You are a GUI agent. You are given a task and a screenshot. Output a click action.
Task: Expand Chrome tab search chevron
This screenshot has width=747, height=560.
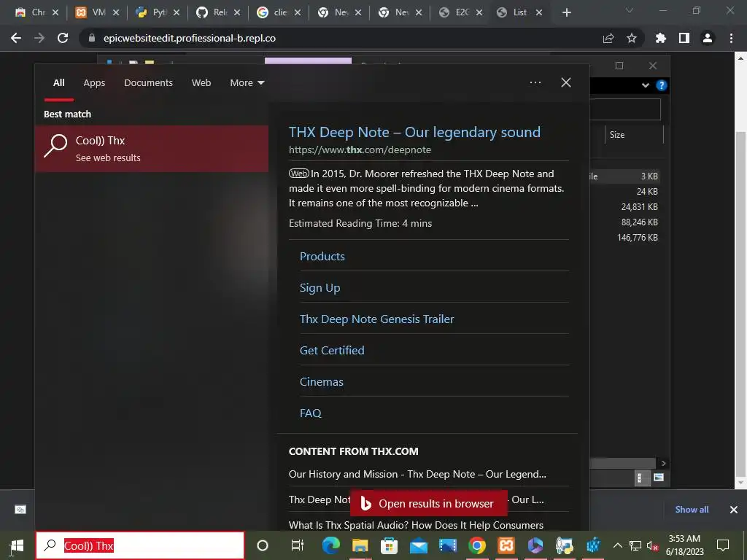click(x=630, y=10)
